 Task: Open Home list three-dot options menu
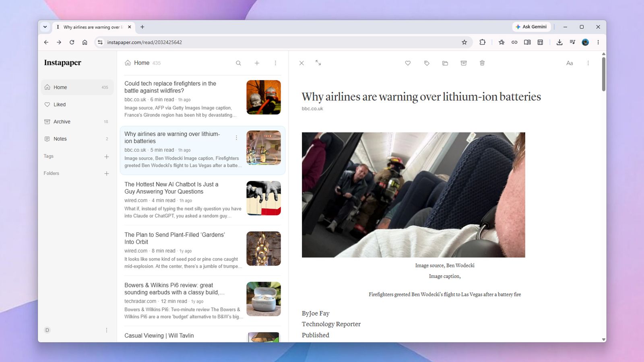tap(275, 63)
